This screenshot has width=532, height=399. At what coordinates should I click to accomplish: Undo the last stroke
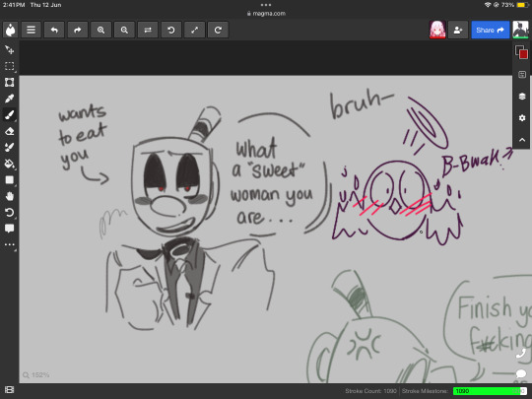tap(54, 30)
